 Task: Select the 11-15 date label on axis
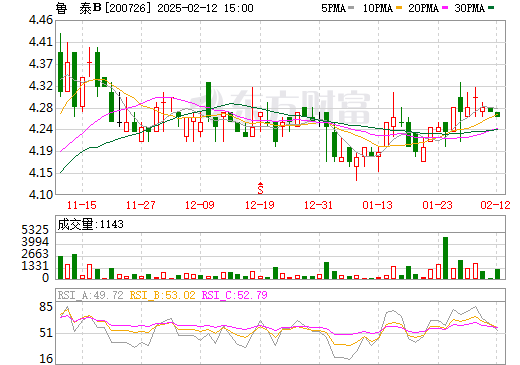(82, 205)
